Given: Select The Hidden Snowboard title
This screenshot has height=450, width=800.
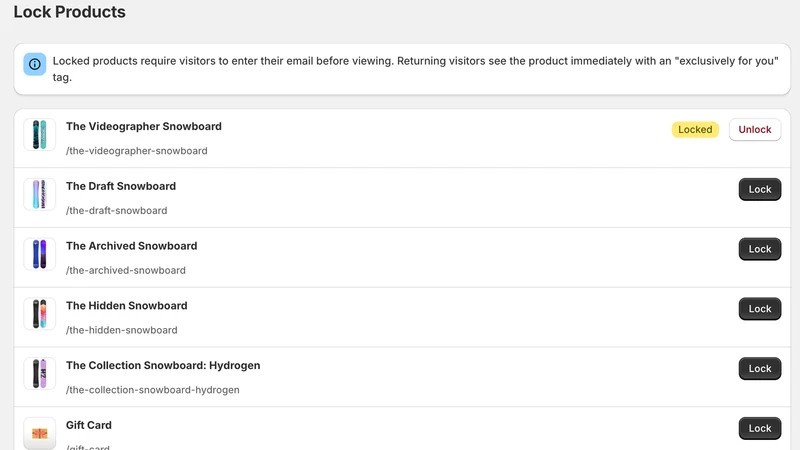Looking at the screenshot, I should [x=127, y=306].
